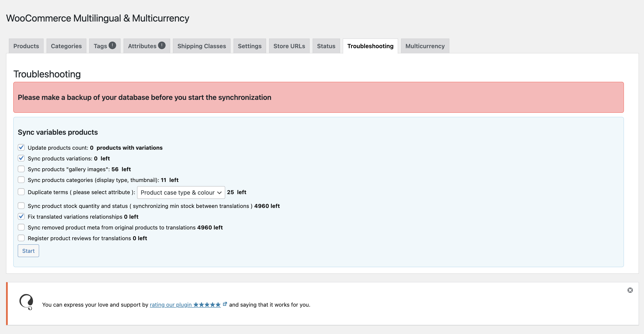The height and width of the screenshot is (334, 644).
Task: Open the Multicurrency tab
Action: point(425,46)
